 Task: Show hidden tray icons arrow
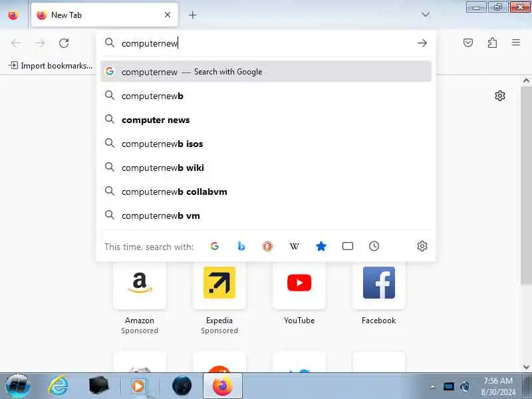click(433, 386)
